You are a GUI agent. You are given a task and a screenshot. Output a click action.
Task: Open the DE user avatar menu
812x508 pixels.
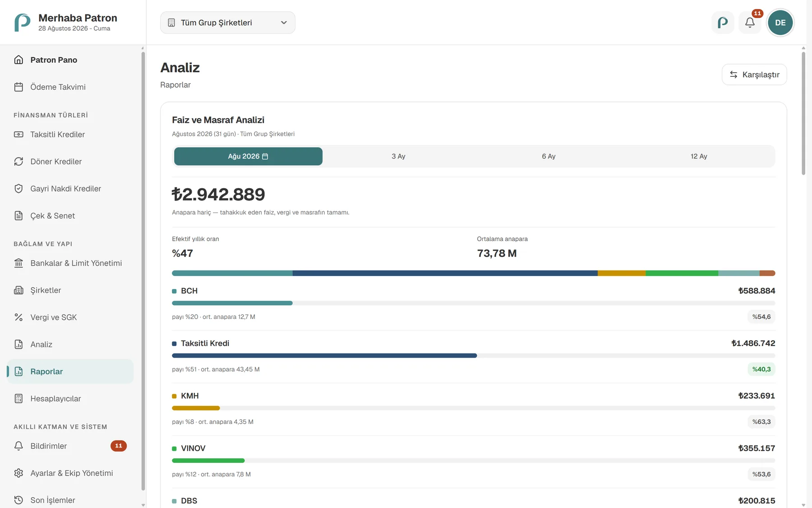click(780, 23)
